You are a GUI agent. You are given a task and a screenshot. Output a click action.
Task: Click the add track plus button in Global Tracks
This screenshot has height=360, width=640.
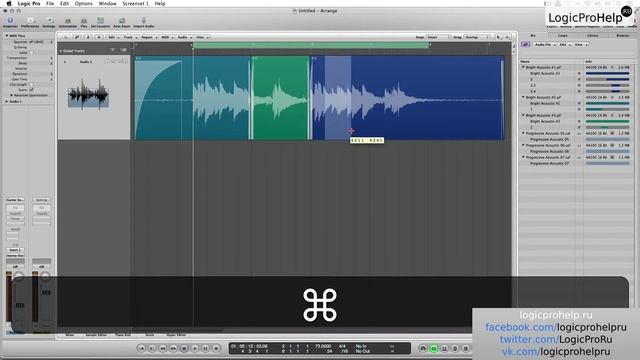click(x=113, y=50)
